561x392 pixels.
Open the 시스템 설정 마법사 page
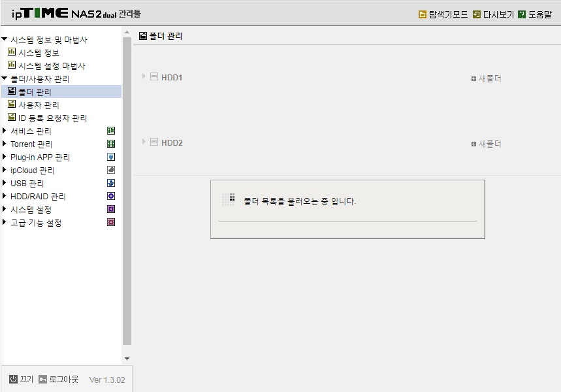tap(52, 66)
